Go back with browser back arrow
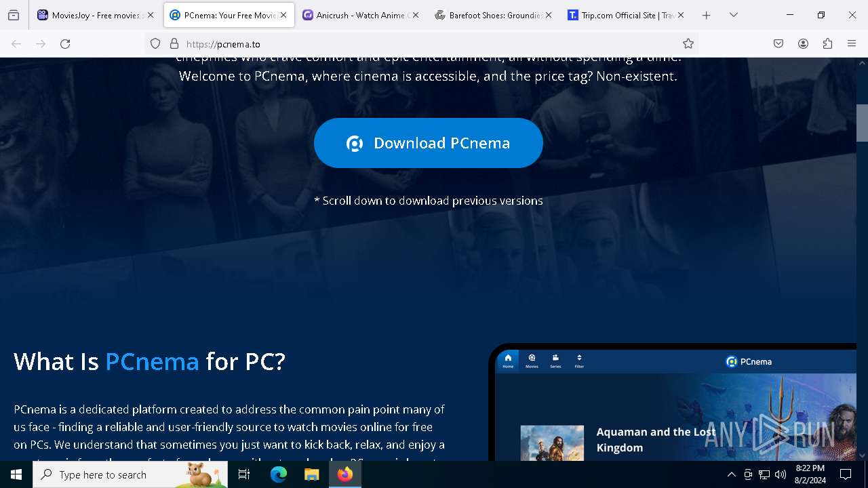 [16, 44]
